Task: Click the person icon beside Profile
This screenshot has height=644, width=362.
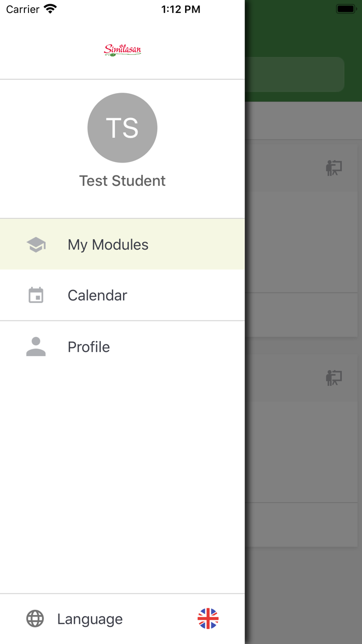Action: [x=36, y=346]
